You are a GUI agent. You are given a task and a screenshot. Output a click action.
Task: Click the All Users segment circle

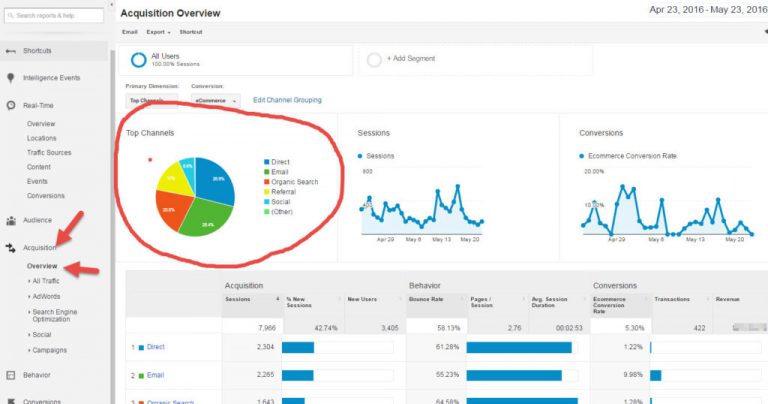137,59
